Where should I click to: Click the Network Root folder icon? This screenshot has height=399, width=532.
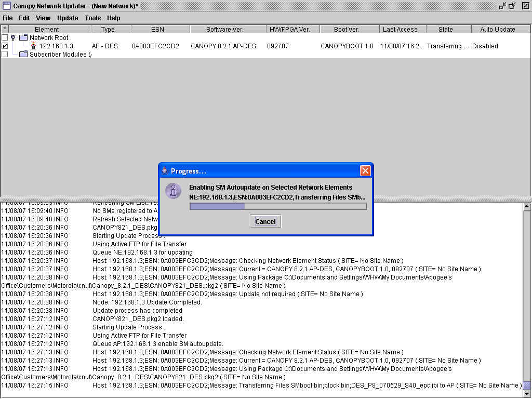[x=23, y=38]
